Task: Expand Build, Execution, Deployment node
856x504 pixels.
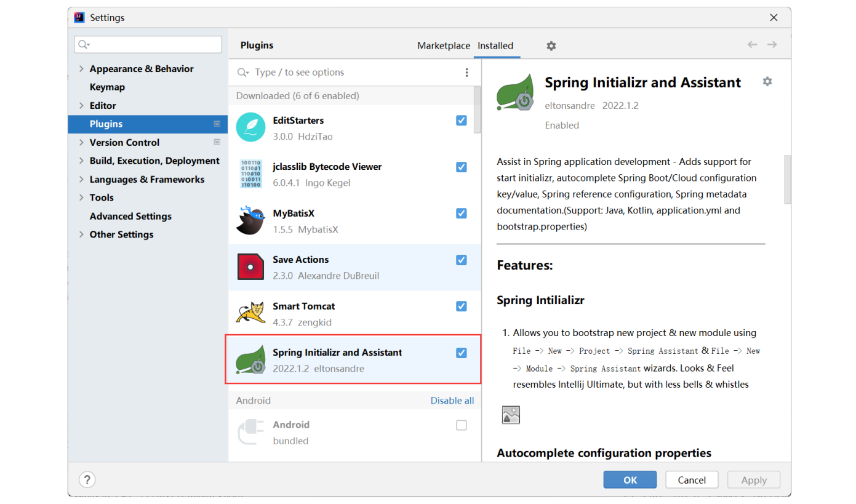Action: pyautogui.click(x=81, y=161)
